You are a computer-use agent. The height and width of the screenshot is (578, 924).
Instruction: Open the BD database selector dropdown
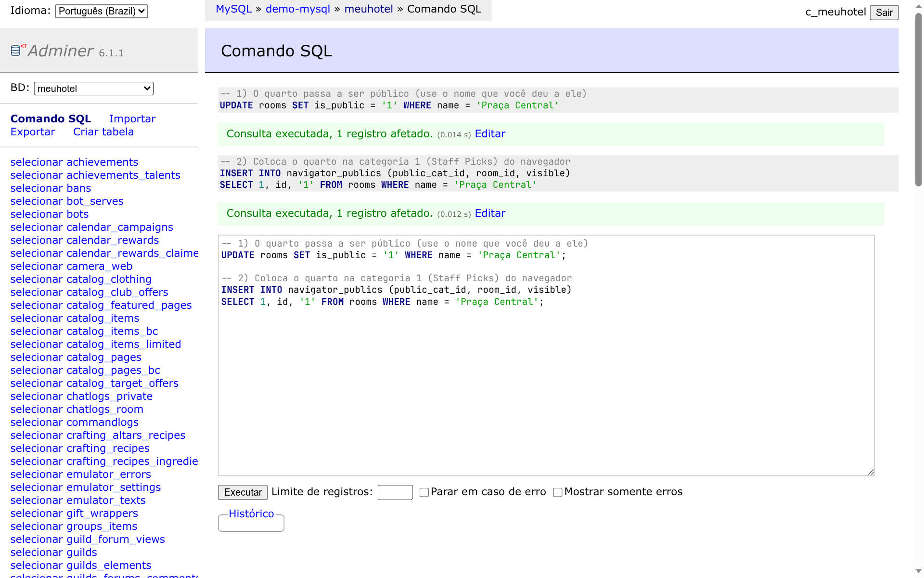coord(94,89)
